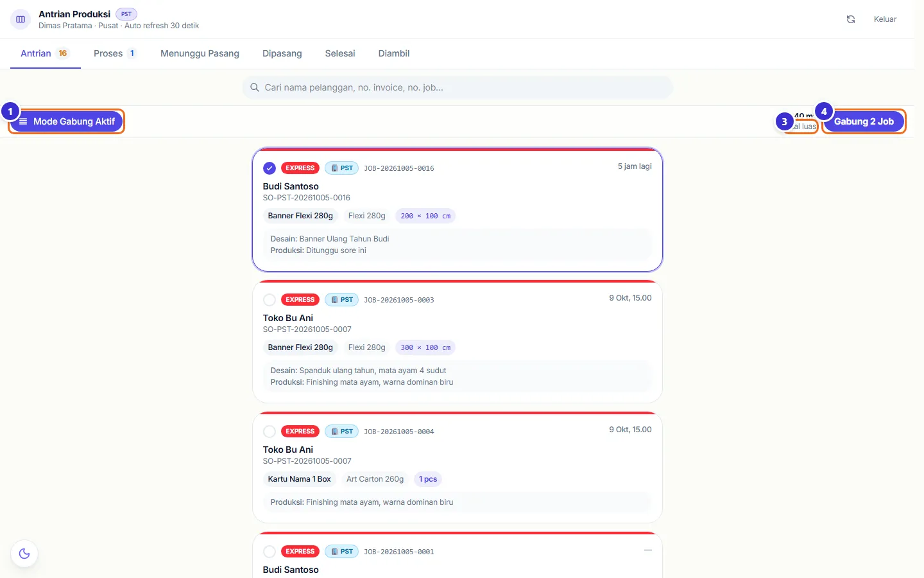This screenshot has height=578, width=924.
Task: Click 'Desain: Banner Ulang Tahun Budi' note
Action: 330,239
